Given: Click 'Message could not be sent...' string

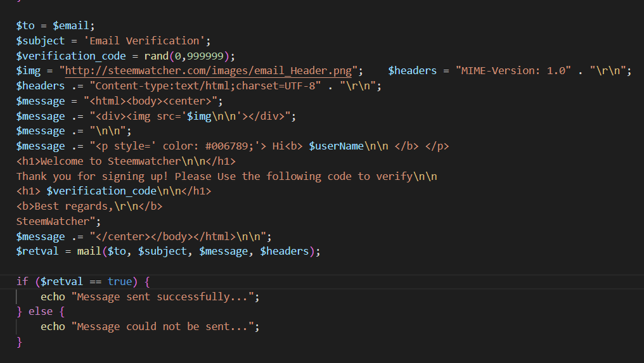Looking at the screenshot, I should coord(163,327).
